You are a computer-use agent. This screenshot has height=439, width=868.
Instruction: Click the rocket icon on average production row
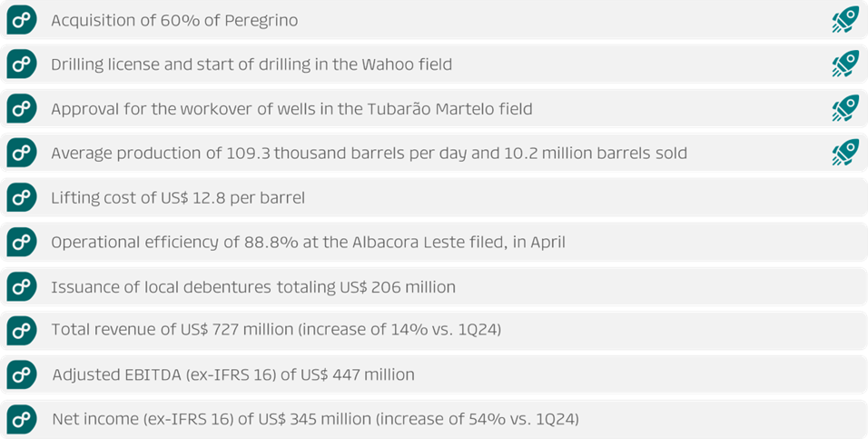(x=844, y=153)
